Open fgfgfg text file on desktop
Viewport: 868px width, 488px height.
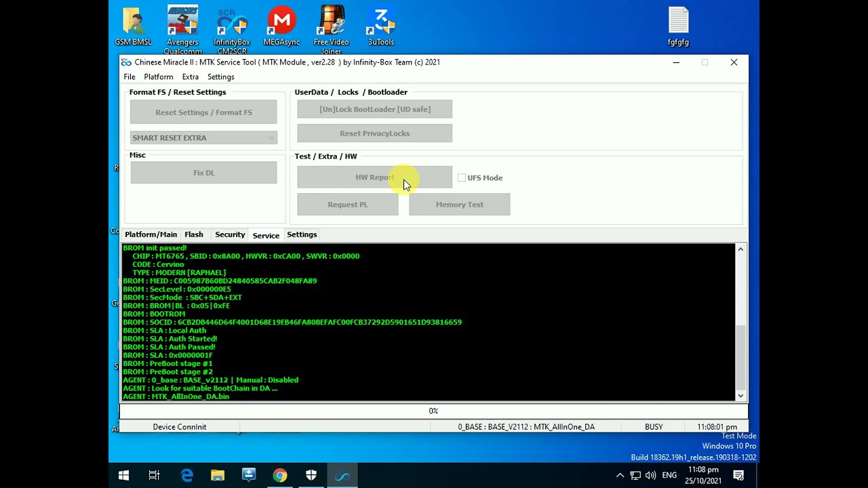678,26
